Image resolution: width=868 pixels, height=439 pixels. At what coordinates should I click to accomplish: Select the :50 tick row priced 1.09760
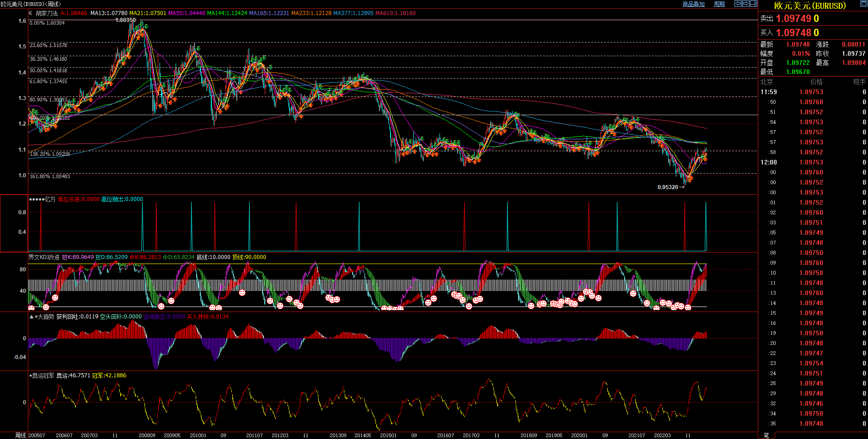(813, 102)
